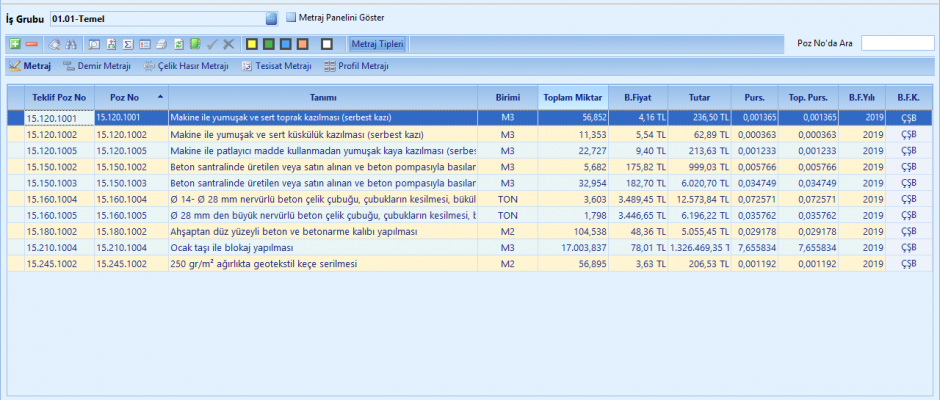Select the Profil Metrajı tab
The width and height of the screenshot is (940, 400).
[358, 66]
